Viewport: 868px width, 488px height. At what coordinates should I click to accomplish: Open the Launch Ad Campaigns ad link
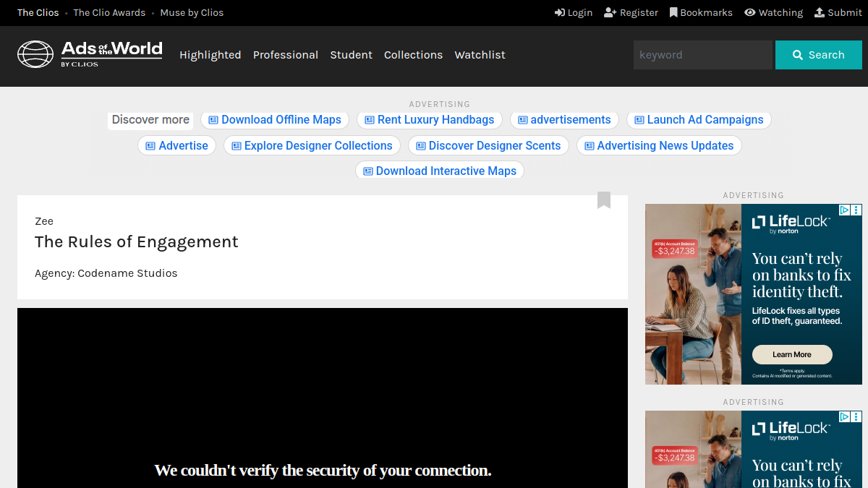[x=699, y=120]
